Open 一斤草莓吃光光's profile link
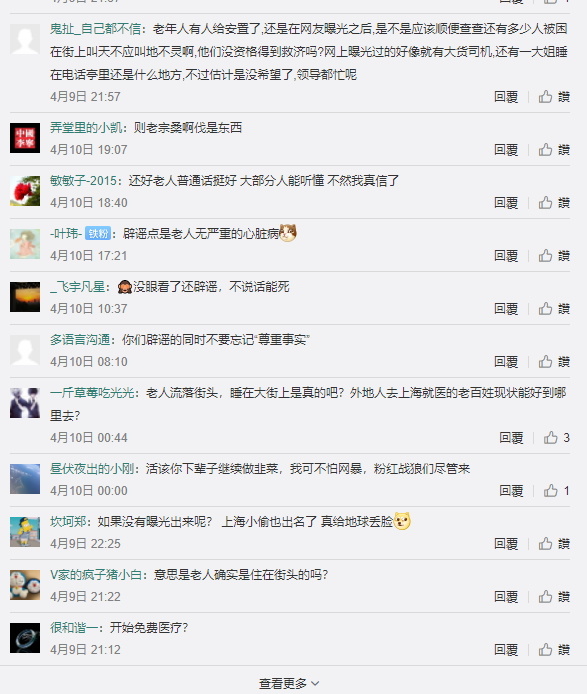This screenshot has height=694, width=587. point(92,393)
